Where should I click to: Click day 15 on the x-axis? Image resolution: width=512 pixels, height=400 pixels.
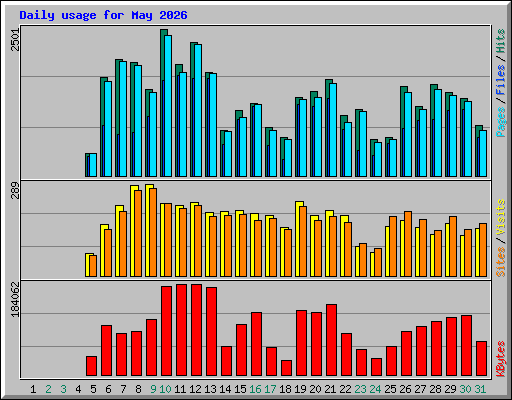point(240,389)
